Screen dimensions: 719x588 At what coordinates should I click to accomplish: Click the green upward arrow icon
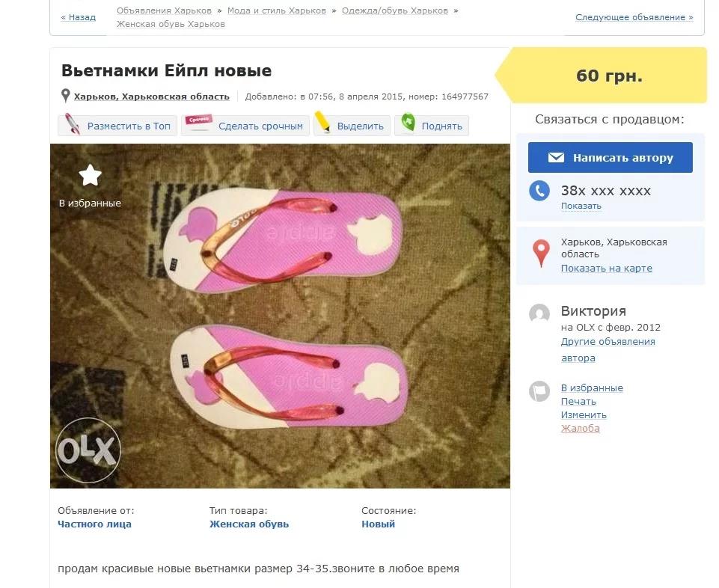[408, 123]
